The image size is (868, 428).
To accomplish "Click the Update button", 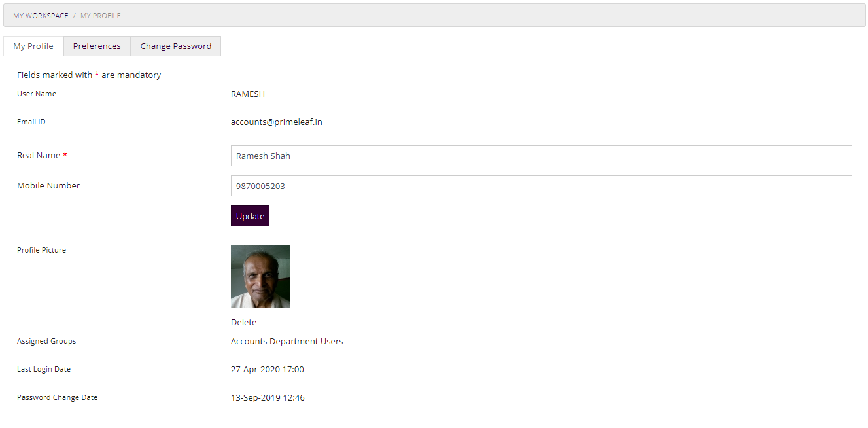I will 250,215.
